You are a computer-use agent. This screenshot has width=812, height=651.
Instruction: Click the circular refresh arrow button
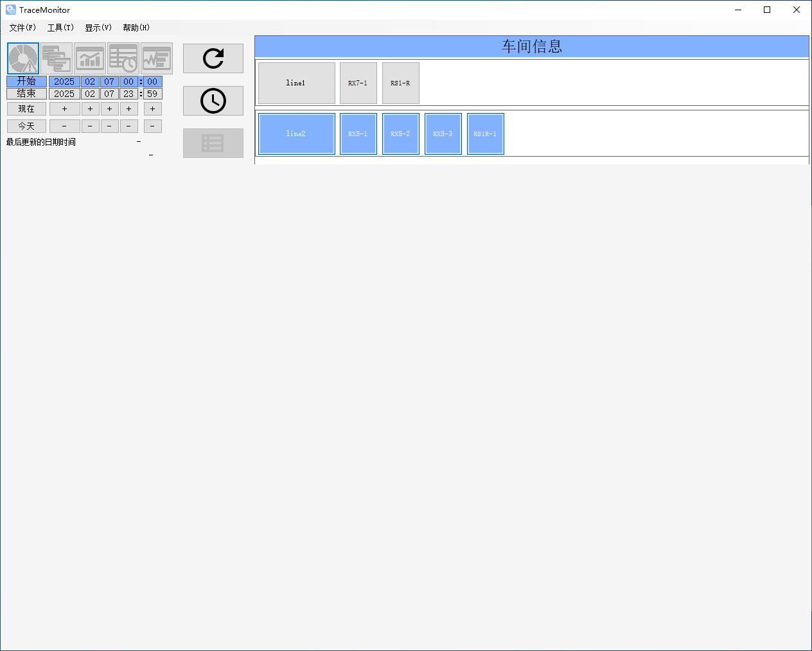[x=213, y=58]
